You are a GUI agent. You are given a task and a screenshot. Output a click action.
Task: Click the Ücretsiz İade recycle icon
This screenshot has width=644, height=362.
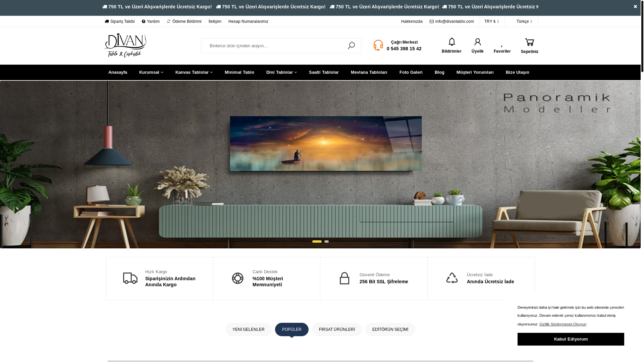pos(452,278)
